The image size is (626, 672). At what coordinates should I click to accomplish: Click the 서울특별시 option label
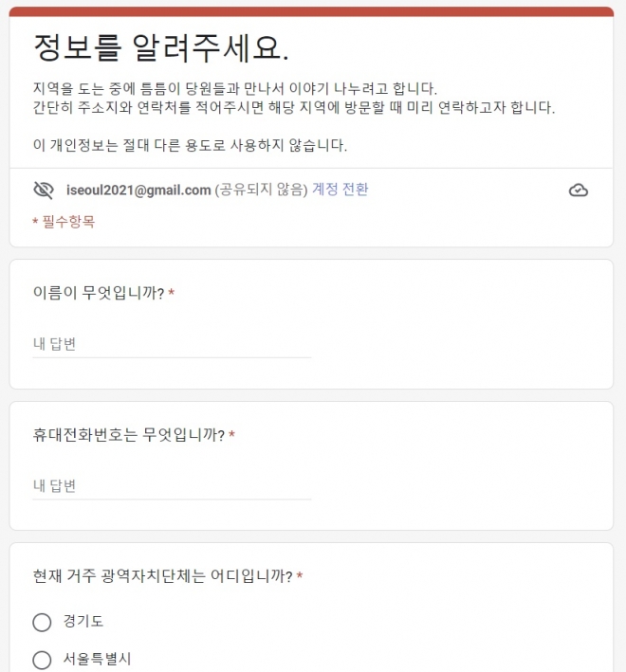[x=97, y=660]
